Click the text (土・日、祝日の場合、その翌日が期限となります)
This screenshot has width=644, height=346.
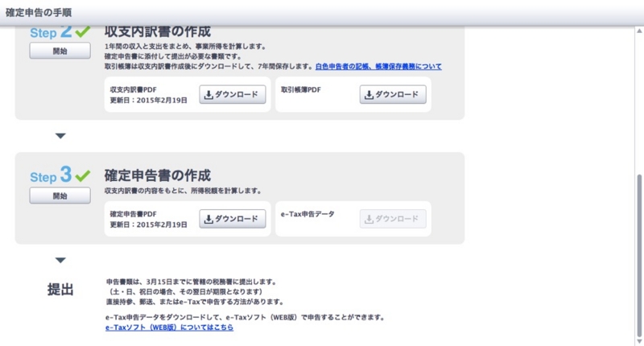click(184, 292)
